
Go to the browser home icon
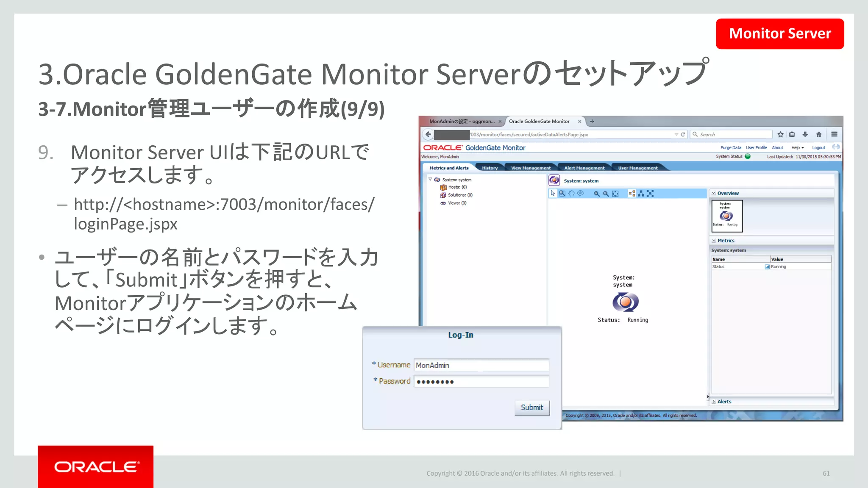818,134
